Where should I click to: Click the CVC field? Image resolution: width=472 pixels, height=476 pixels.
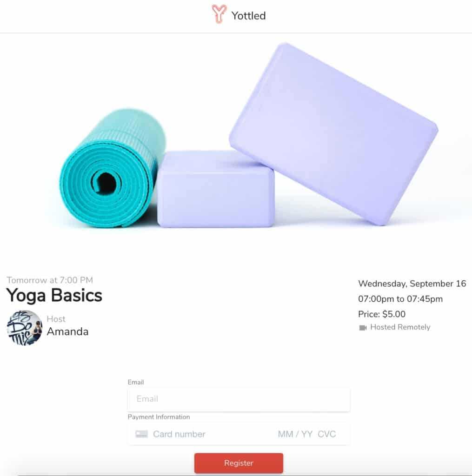coord(326,434)
